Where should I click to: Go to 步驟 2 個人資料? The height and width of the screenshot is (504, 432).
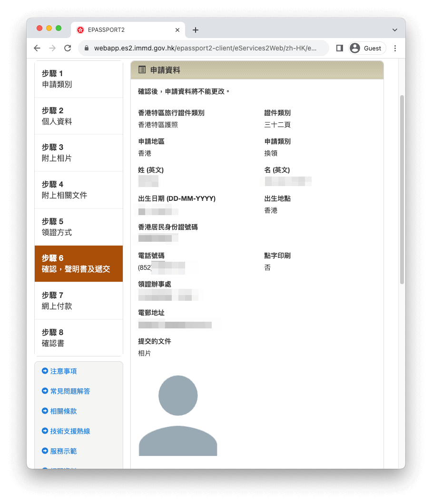click(x=79, y=116)
